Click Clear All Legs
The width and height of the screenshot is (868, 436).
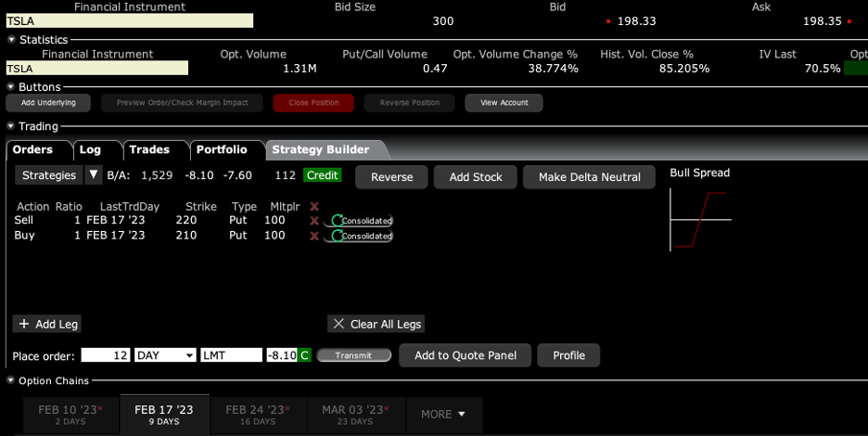point(376,324)
